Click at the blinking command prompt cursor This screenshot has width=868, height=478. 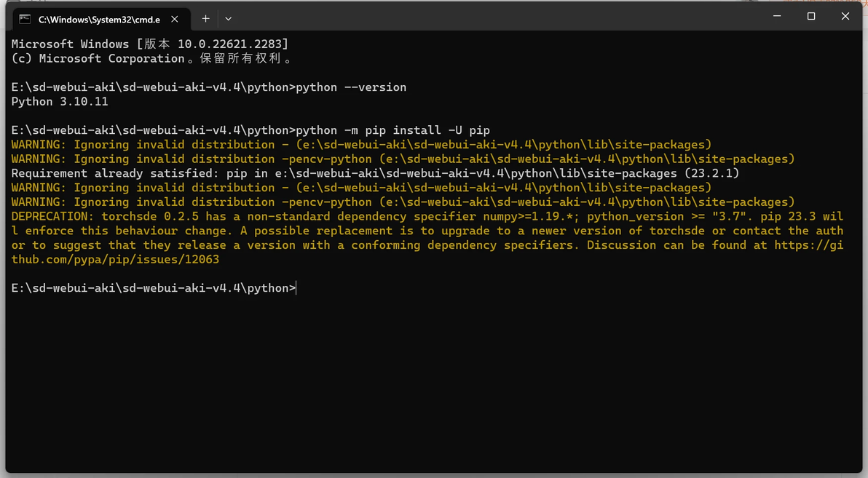coord(297,288)
